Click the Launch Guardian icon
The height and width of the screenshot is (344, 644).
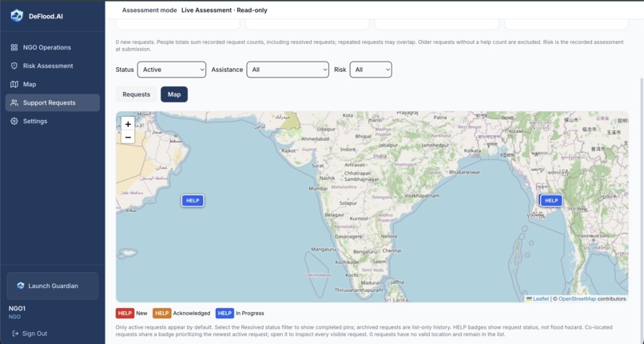pos(21,286)
